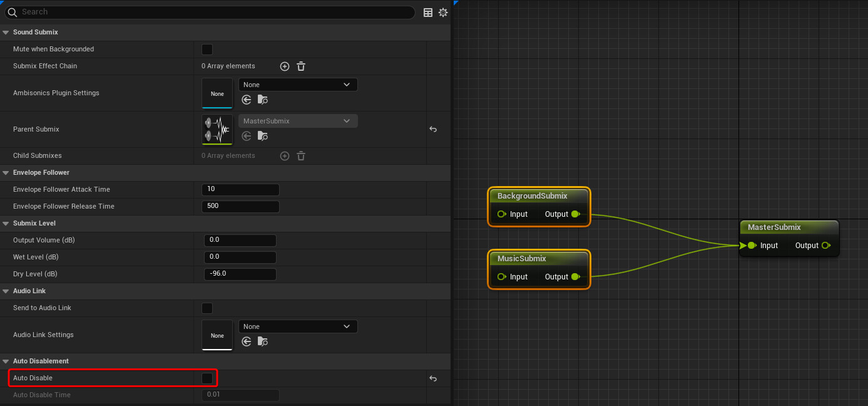The image size is (868, 406).
Task: Revert Parent Submix to default value
Action: [x=432, y=129]
